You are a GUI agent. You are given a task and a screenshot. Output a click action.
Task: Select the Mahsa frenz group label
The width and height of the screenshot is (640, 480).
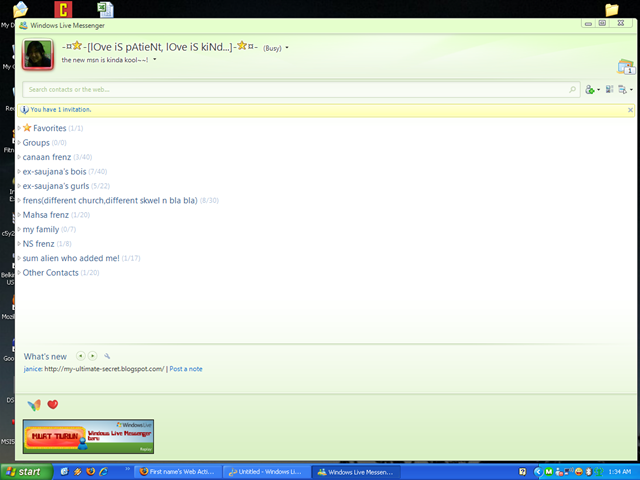pyautogui.click(x=46, y=215)
